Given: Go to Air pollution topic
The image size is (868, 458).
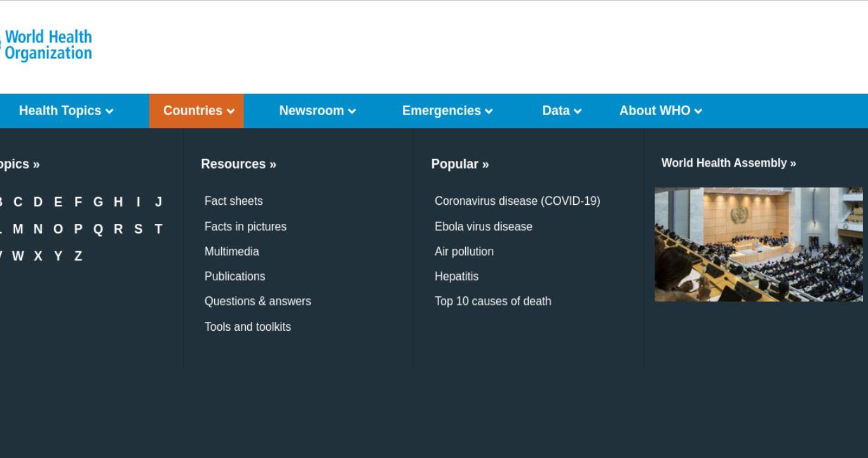Looking at the screenshot, I should (x=464, y=251).
